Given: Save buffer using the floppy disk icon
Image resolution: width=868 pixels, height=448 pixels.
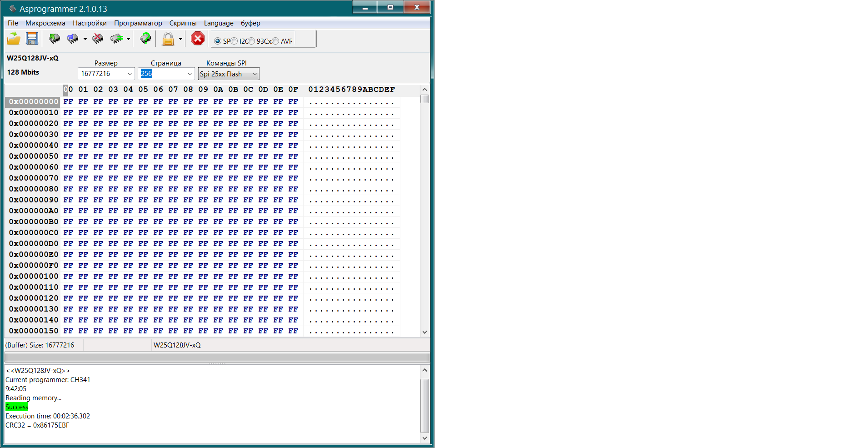Looking at the screenshot, I should coord(32,39).
